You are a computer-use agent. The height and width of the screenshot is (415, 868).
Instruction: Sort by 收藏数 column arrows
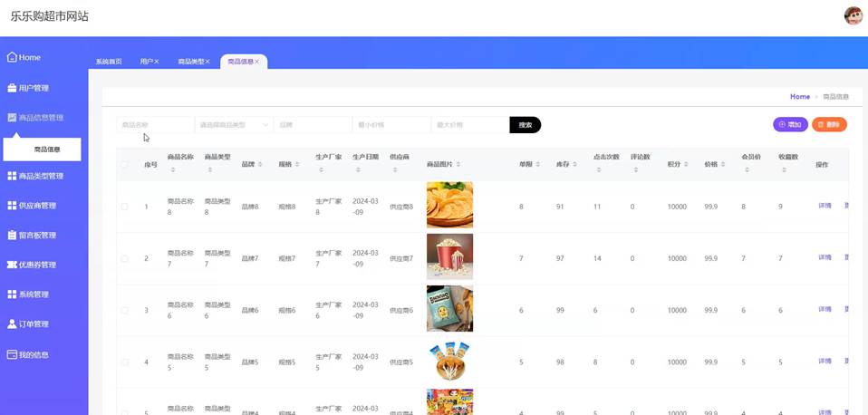click(785, 169)
